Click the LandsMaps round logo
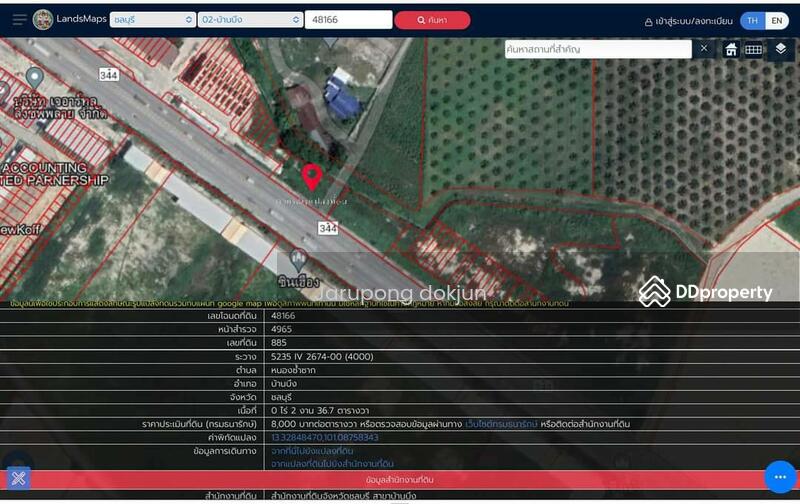The image size is (800, 504). pos(43,20)
